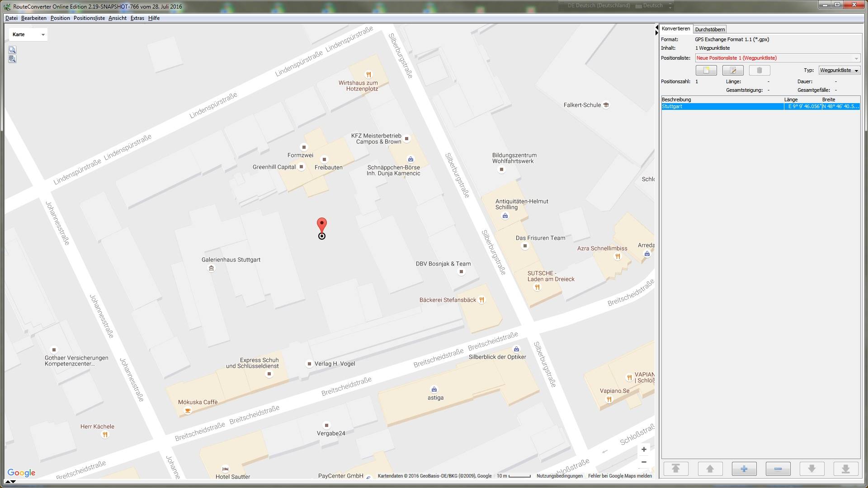
Task: Switch to the Durchstöbern tab
Action: [710, 29]
